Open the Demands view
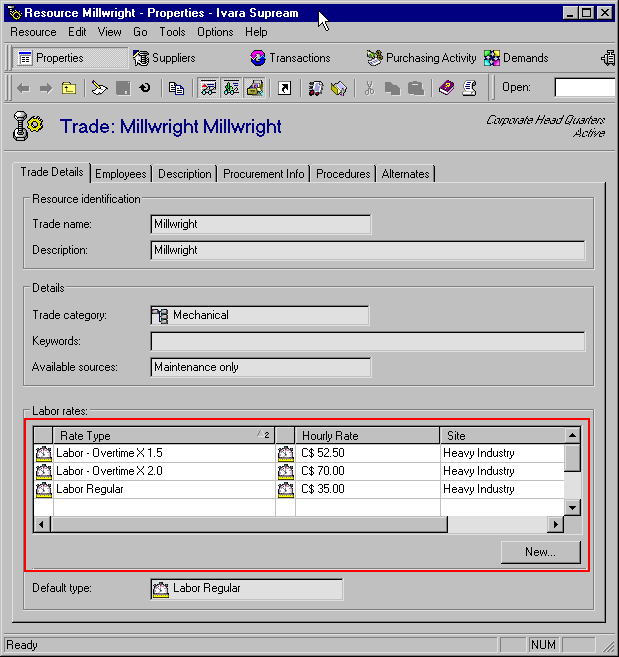 [x=516, y=58]
